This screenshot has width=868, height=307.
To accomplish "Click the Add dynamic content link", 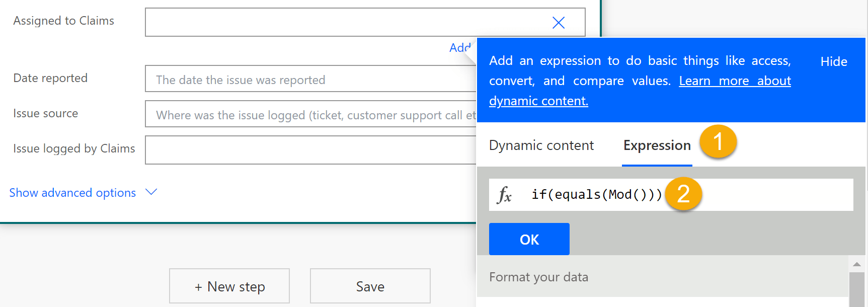I will click(x=460, y=48).
